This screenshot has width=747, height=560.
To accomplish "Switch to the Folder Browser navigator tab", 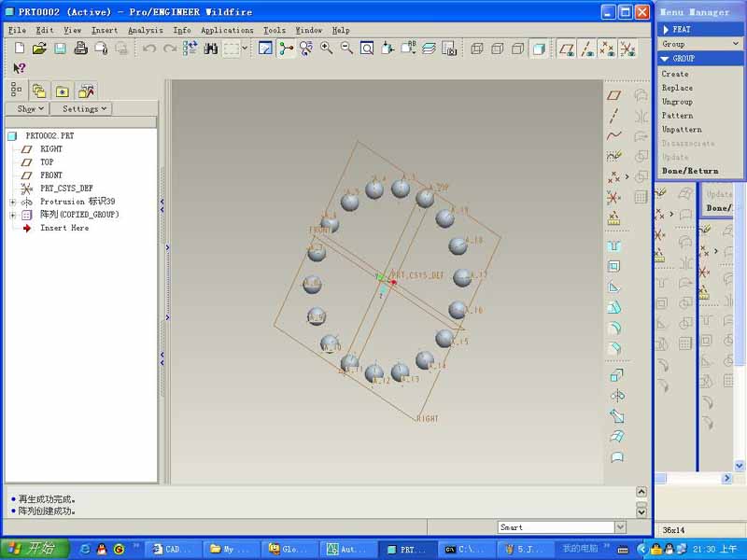I will (x=39, y=91).
